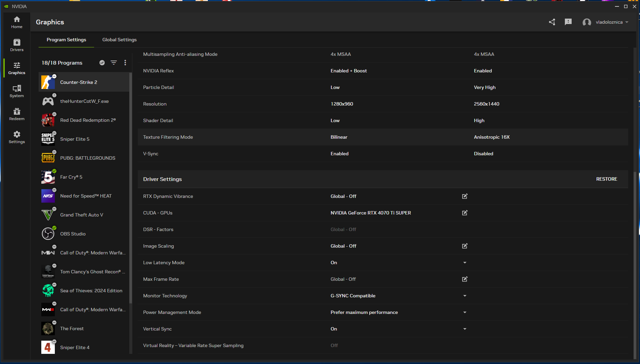
Task: Click the Texture Filtering Mode row
Action: pyautogui.click(x=383, y=137)
